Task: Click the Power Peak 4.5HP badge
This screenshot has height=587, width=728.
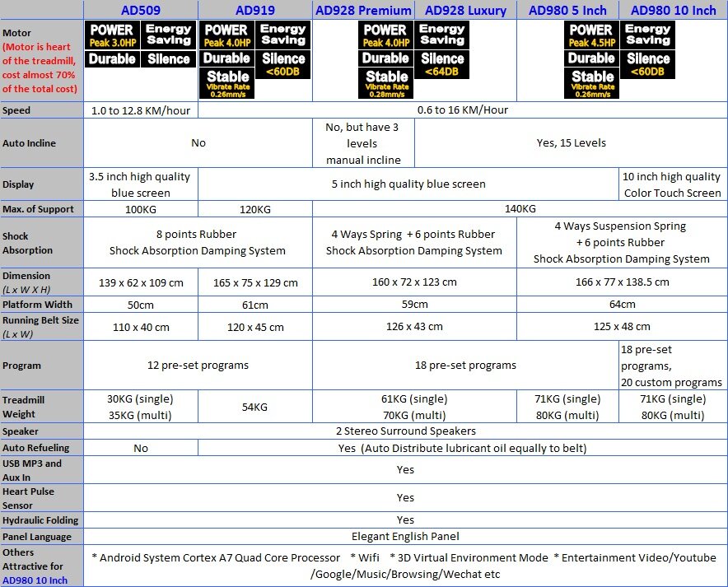Action: pos(592,35)
